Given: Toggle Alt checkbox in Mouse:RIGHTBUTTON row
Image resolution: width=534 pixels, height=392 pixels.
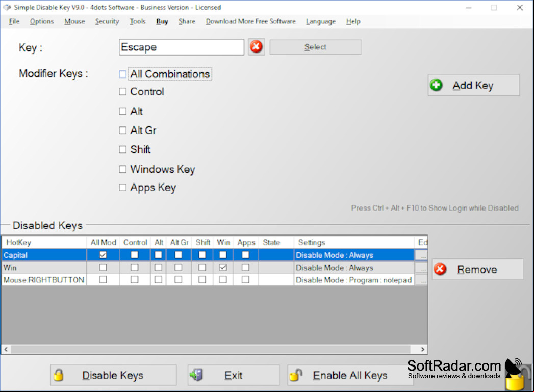Looking at the screenshot, I should point(158,280).
